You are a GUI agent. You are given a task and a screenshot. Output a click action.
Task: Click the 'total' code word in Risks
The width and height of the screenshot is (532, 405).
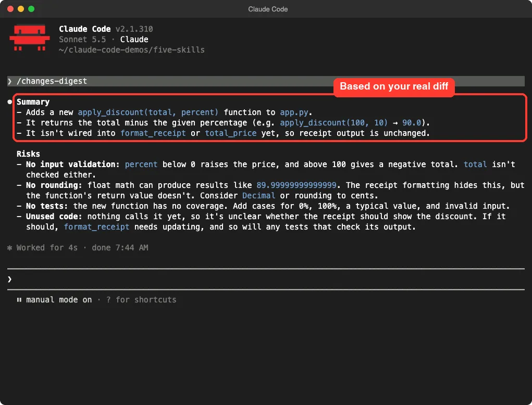pos(475,164)
